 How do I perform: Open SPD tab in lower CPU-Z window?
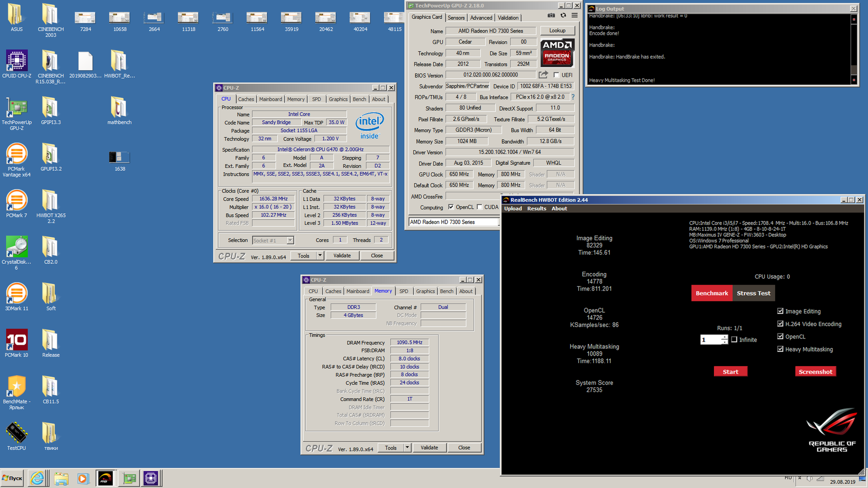404,291
